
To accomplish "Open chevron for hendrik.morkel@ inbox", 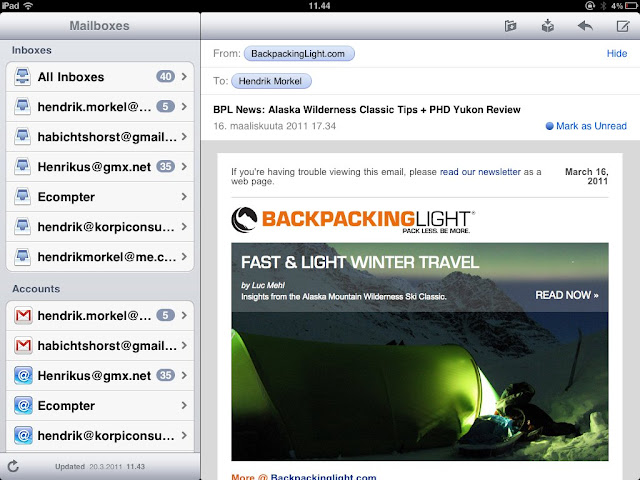I will pyautogui.click(x=184, y=107).
